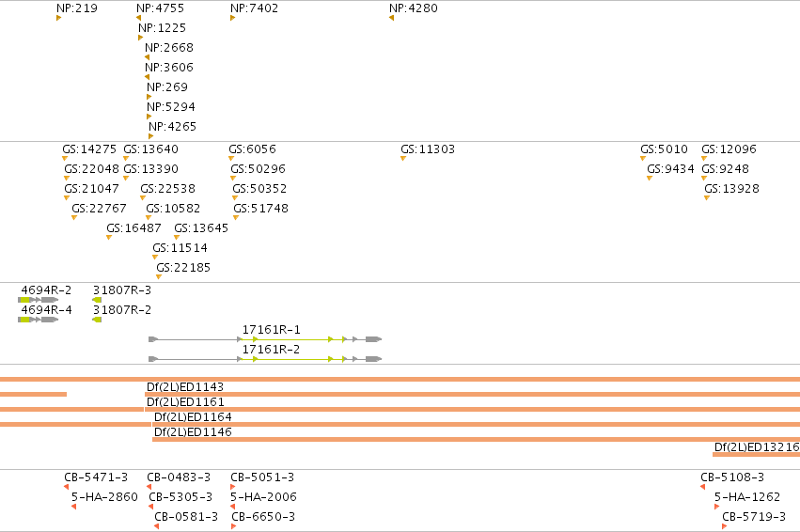Select GS:22048 insertion label

pyautogui.click(x=91, y=169)
